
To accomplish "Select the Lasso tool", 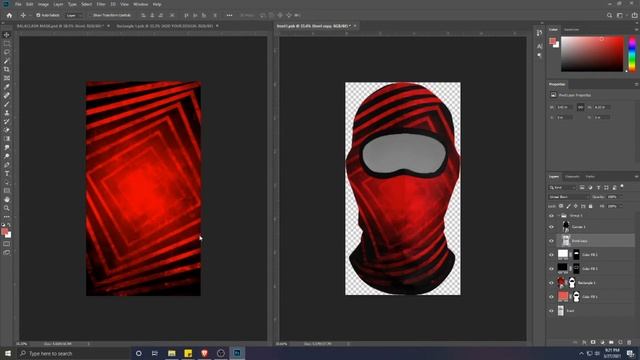I will (7, 52).
